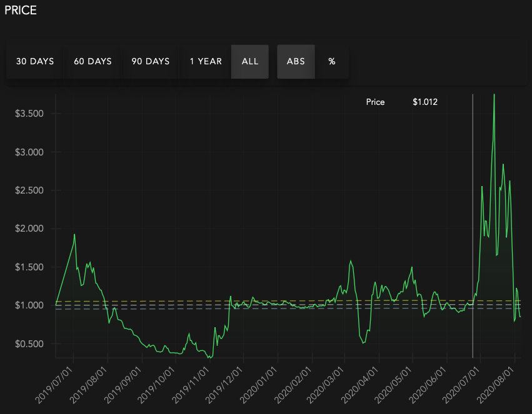Click the Price label in the tooltip
This screenshot has width=532, height=414.
[375, 102]
